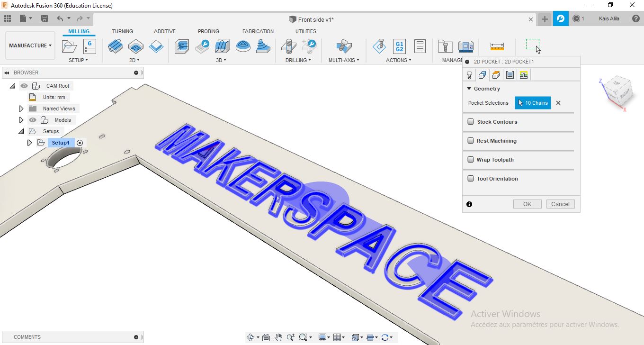Toggle visibility eye of CAM Root
This screenshot has width=644, height=345.
point(24,86)
